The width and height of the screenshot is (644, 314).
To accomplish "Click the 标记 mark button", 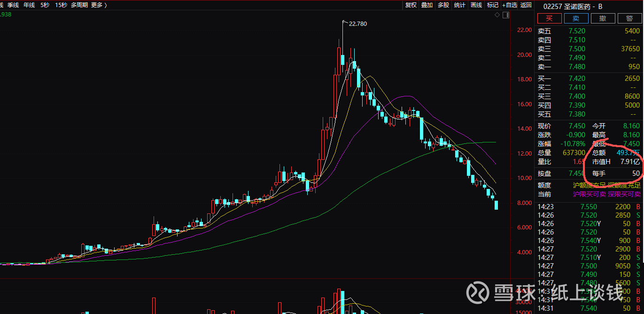I will (492, 5).
